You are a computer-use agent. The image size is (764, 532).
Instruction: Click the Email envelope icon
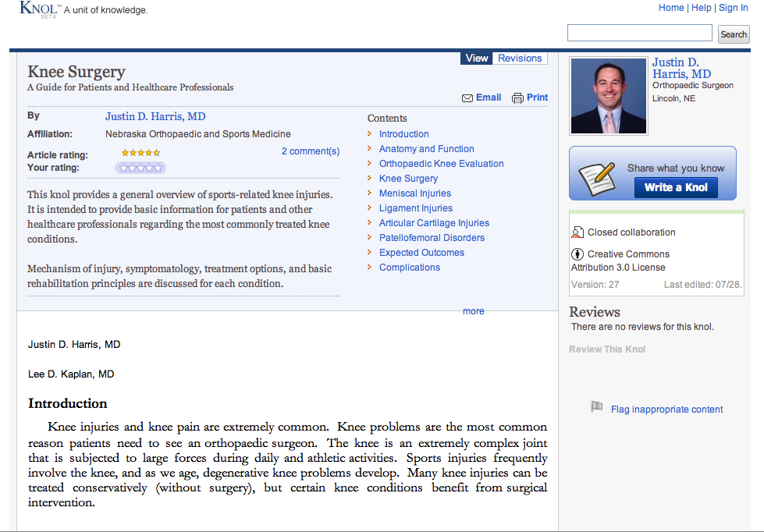(467, 98)
